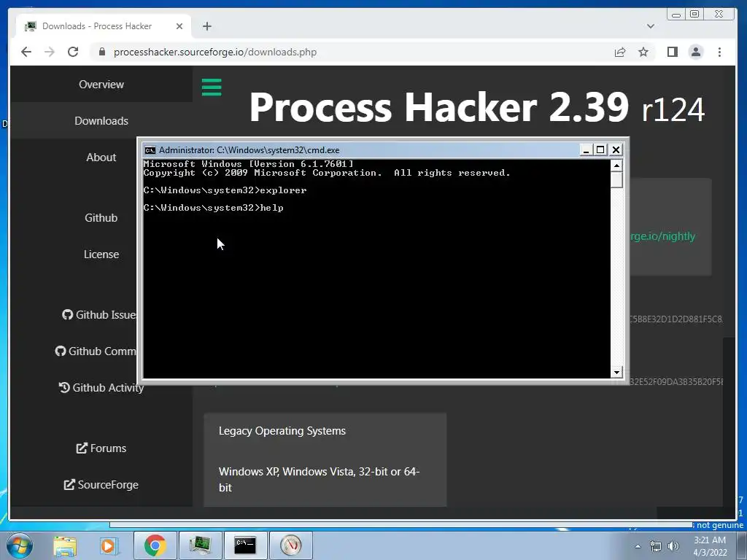Bookmark this page with the star icon
The width and height of the screenshot is (747, 560).
coord(643,52)
